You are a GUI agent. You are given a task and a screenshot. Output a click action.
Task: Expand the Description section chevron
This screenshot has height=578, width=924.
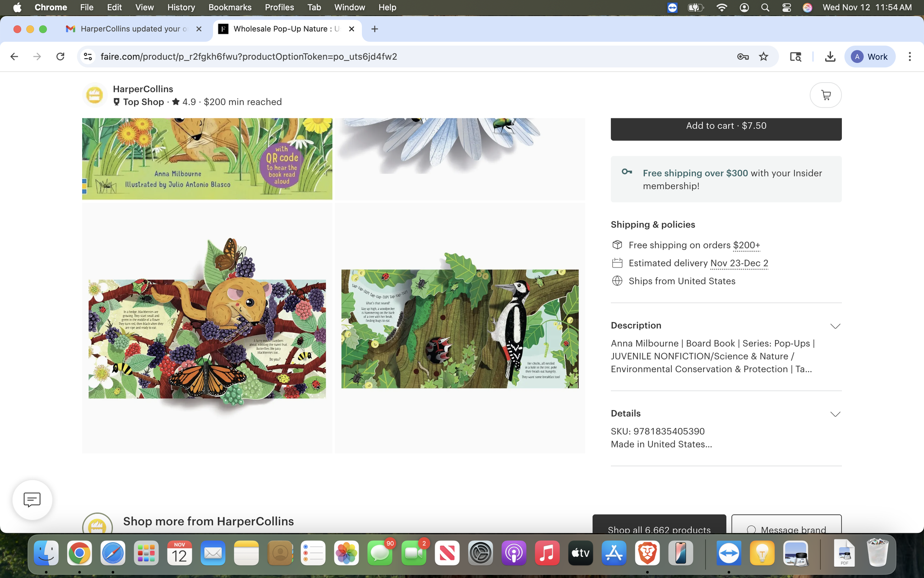coord(835,326)
